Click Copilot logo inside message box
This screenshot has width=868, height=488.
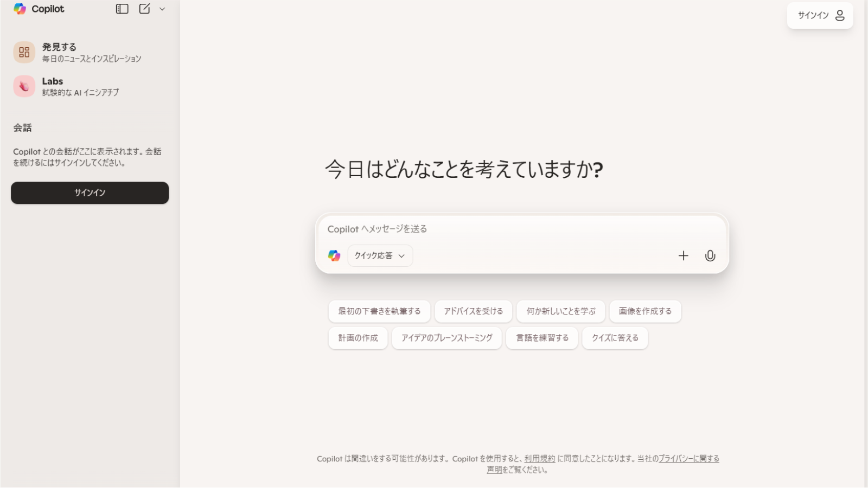click(x=334, y=255)
